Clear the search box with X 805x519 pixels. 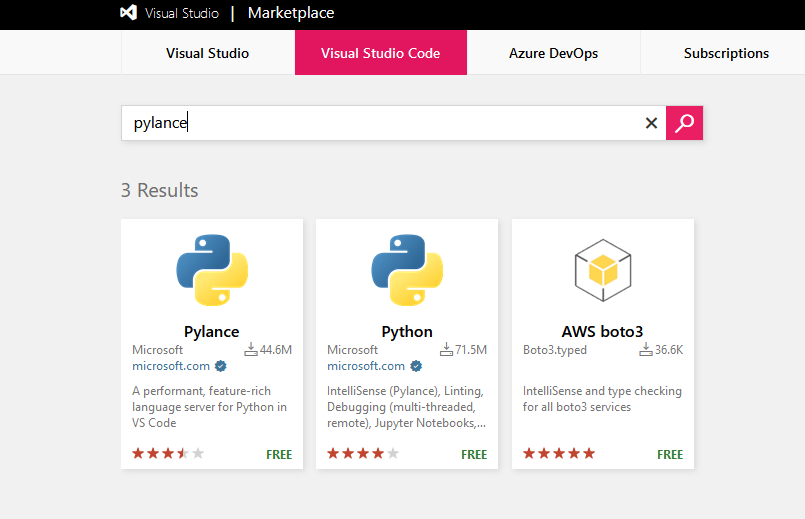(x=651, y=123)
